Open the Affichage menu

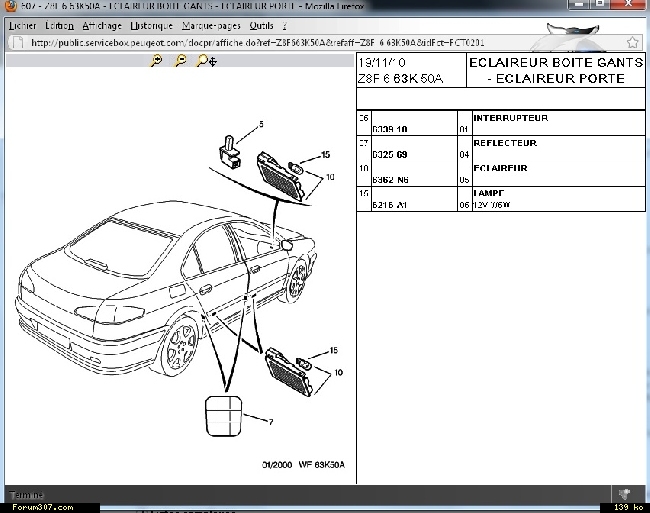pyautogui.click(x=102, y=26)
